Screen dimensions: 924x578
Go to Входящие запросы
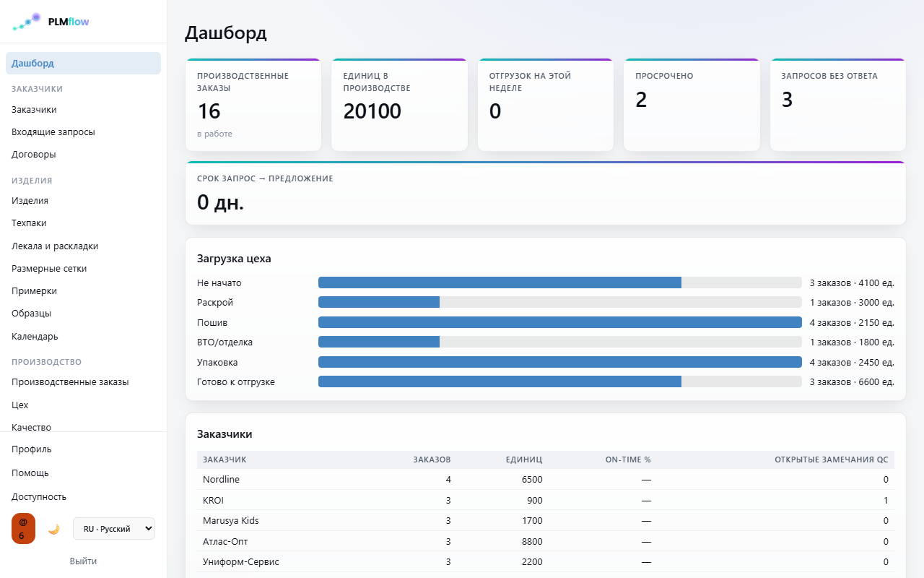(x=83, y=132)
